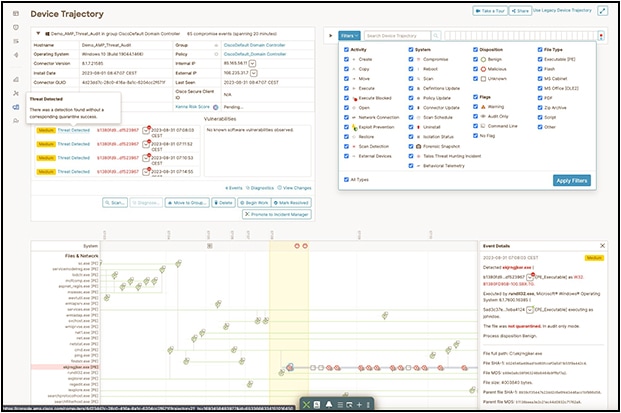Open the Filters dropdown button
The image size is (621, 413).
pyautogui.click(x=349, y=36)
